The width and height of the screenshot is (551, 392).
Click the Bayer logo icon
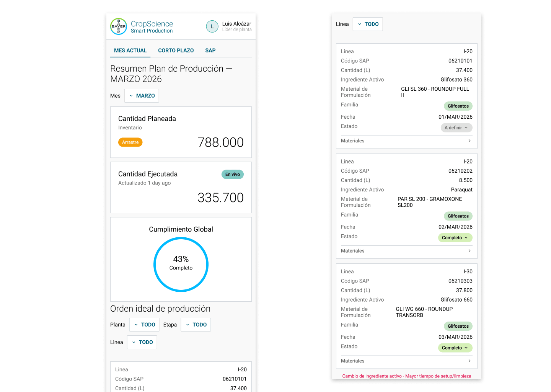coord(119,26)
